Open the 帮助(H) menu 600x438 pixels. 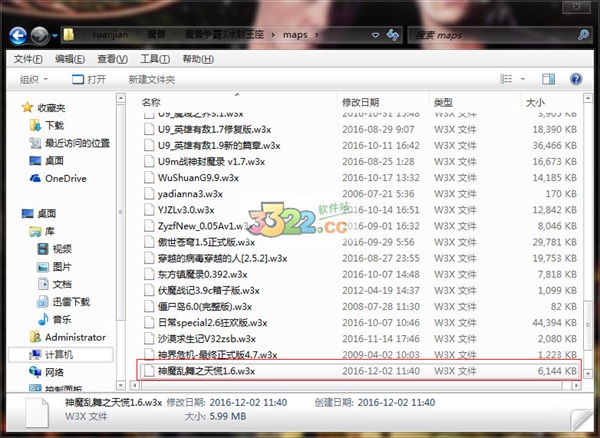pyautogui.click(x=198, y=59)
